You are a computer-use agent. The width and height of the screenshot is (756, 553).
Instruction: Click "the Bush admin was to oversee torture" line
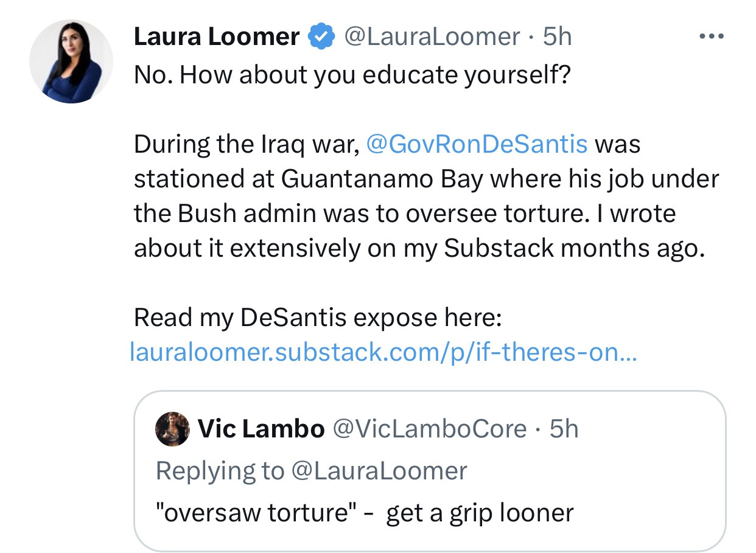405,214
